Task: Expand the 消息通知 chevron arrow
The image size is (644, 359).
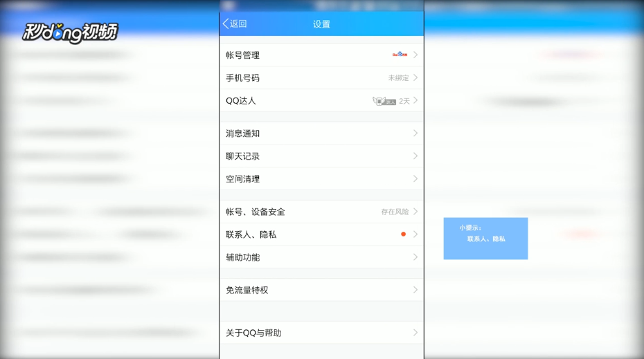Action: pyautogui.click(x=415, y=133)
